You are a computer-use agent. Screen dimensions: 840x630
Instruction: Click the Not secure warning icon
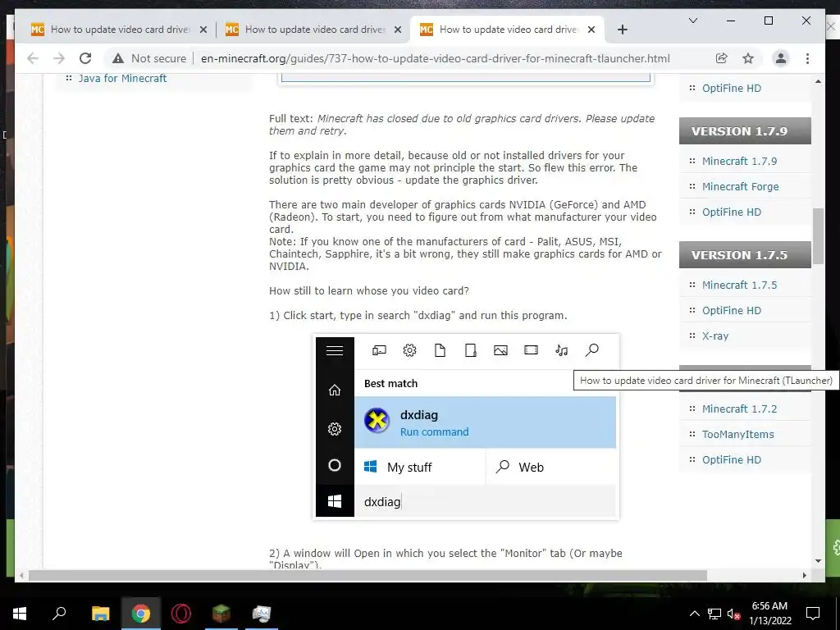point(118,58)
